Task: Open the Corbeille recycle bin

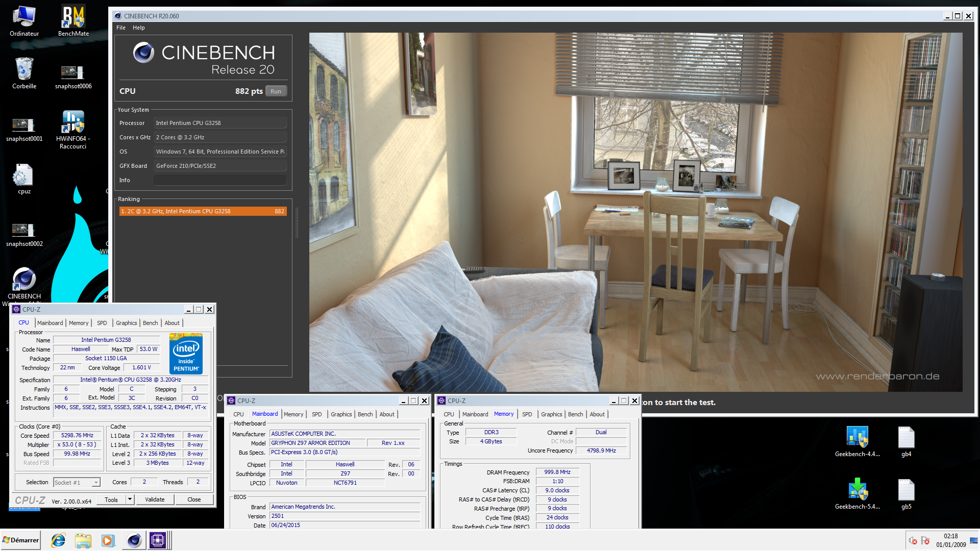Action: (24, 73)
